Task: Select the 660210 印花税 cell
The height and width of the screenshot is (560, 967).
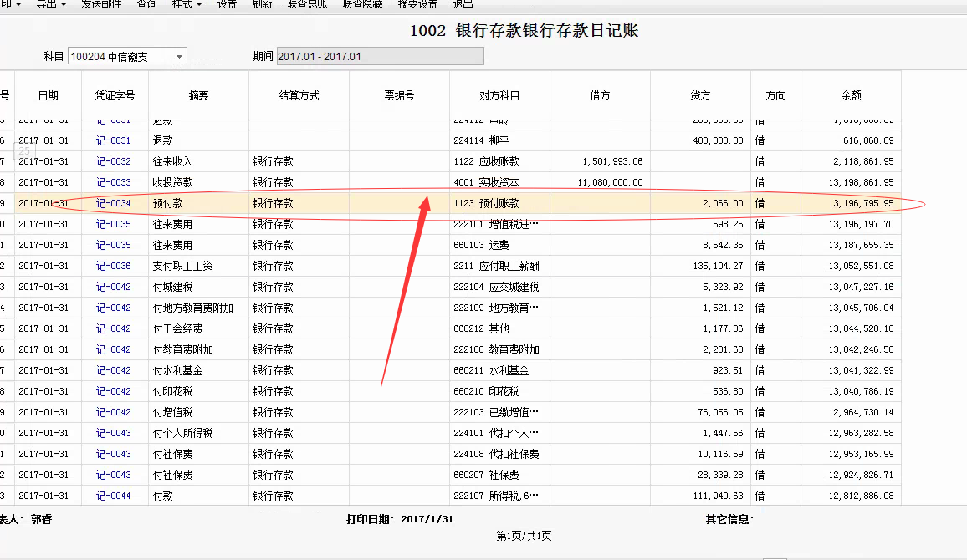Action: pos(499,392)
